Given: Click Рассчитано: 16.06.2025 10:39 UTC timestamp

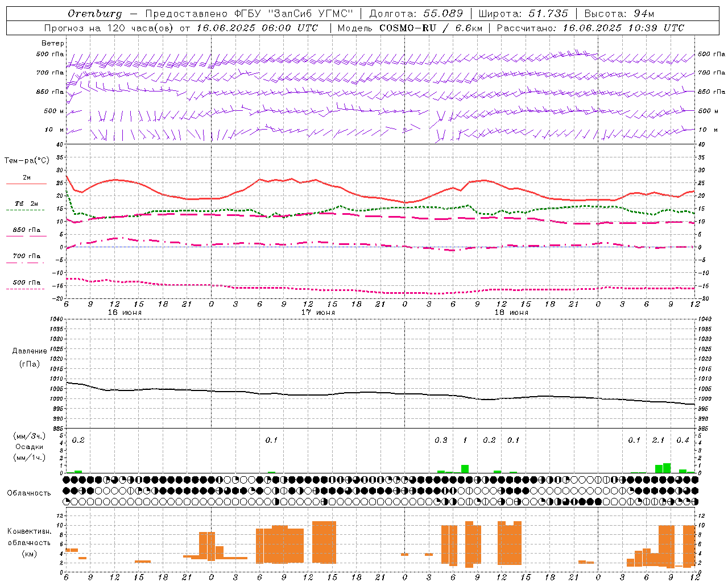Looking at the screenshot, I should [590, 28].
